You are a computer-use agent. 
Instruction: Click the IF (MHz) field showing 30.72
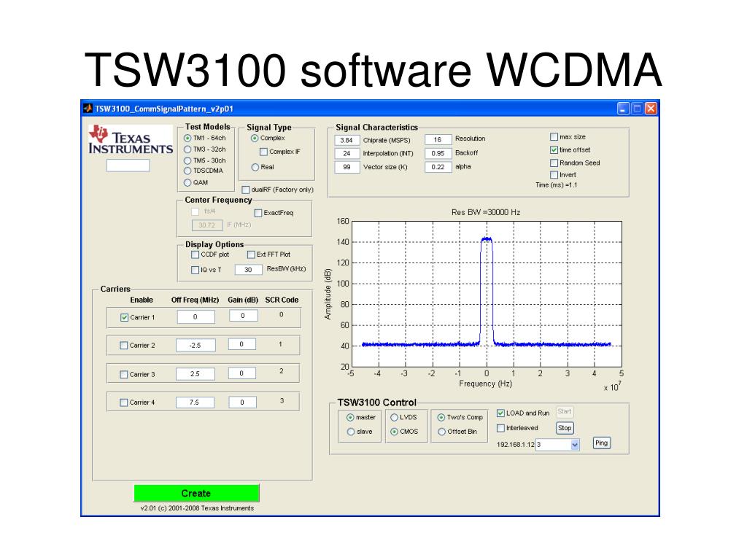pyautogui.click(x=207, y=225)
